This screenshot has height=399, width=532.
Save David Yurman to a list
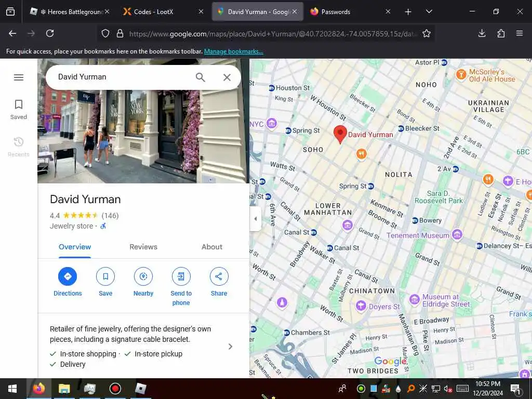pyautogui.click(x=105, y=282)
